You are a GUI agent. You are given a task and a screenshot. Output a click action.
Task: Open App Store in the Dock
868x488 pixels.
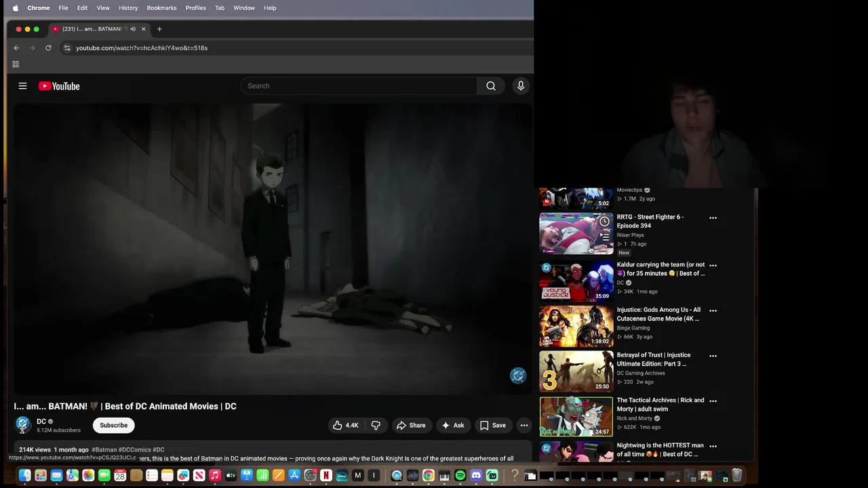[x=294, y=476]
